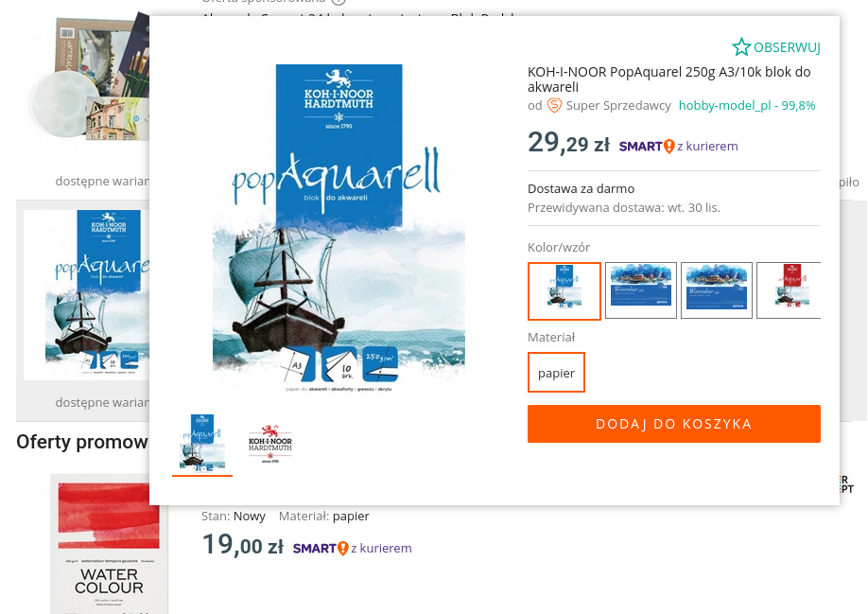This screenshot has width=868, height=614.
Task: Click the OBSERWUJ star icon
Action: coord(741,47)
